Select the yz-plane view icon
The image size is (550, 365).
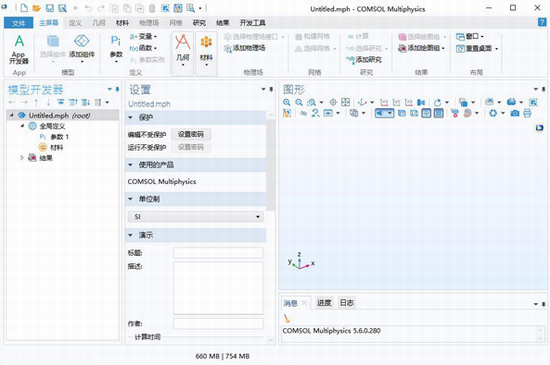396,102
